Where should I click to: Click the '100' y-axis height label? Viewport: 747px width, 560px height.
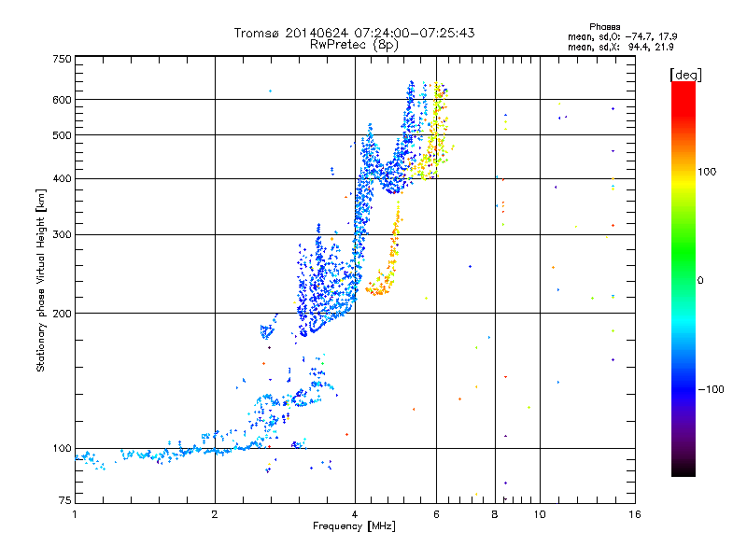click(63, 449)
